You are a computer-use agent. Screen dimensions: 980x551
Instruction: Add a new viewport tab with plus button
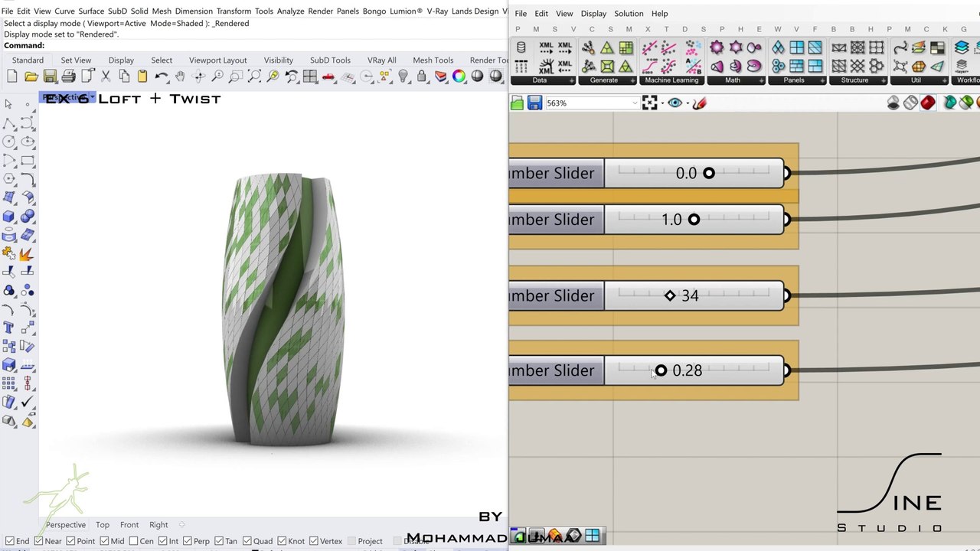(x=181, y=525)
